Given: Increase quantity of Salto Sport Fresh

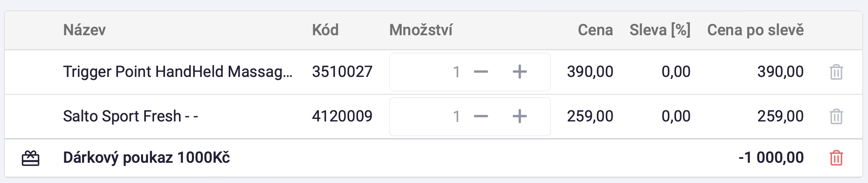Looking at the screenshot, I should pyautogui.click(x=520, y=117).
